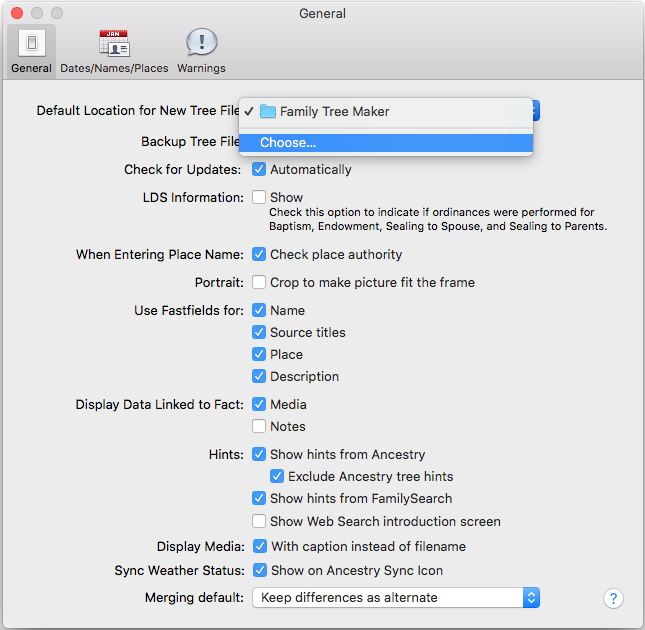This screenshot has height=630, width=645.
Task: Toggle Fastfields for Description
Action: tap(259, 376)
